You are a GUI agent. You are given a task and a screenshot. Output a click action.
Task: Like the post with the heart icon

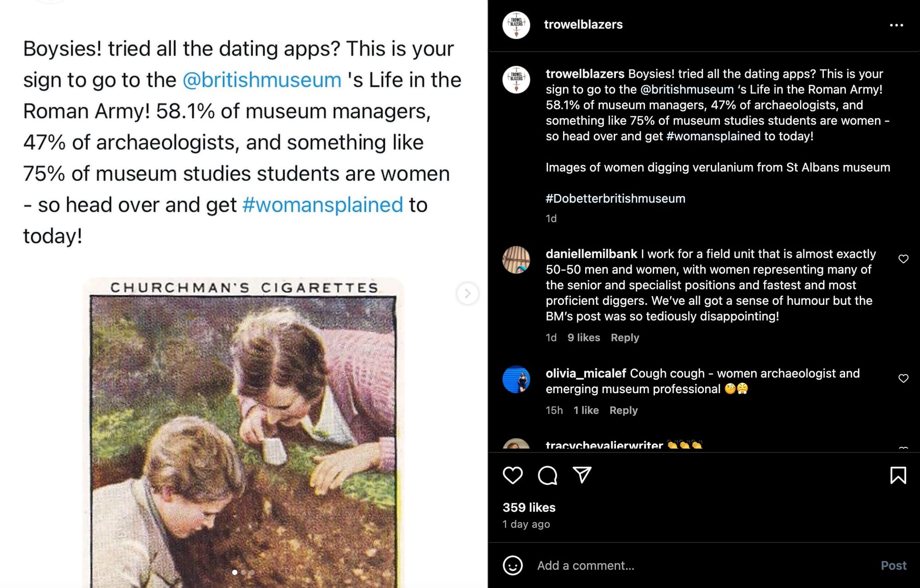[x=512, y=475]
